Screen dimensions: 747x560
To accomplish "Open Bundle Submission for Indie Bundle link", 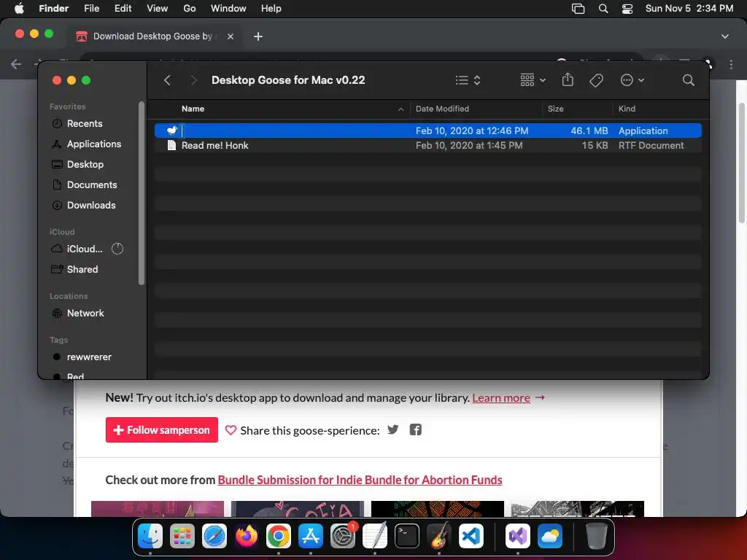I will (x=360, y=480).
